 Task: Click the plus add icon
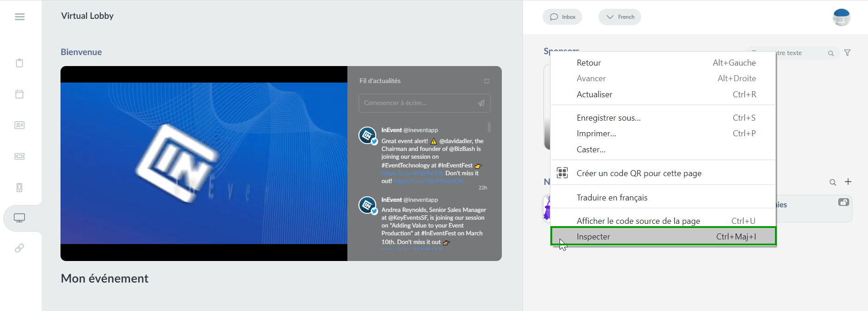pos(848,182)
